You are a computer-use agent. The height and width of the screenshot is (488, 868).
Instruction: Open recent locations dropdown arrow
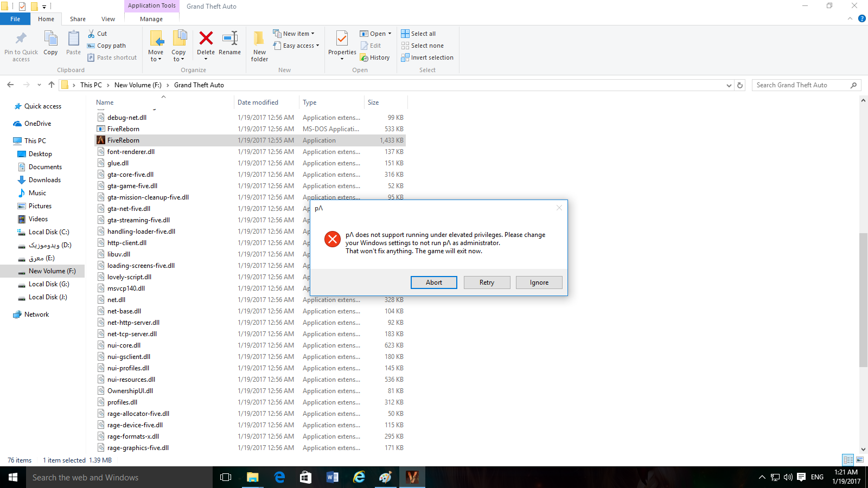tap(39, 85)
